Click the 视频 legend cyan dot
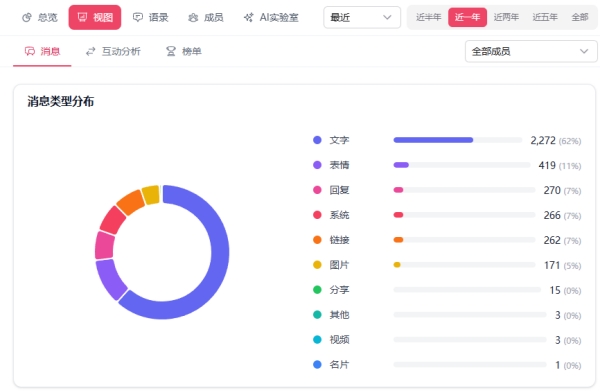 (317, 339)
